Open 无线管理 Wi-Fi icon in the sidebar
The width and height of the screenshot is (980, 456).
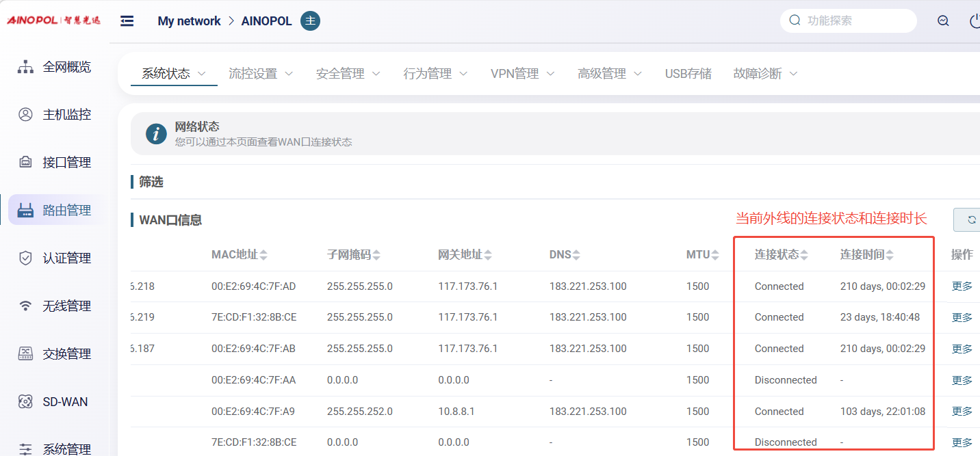pos(25,306)
